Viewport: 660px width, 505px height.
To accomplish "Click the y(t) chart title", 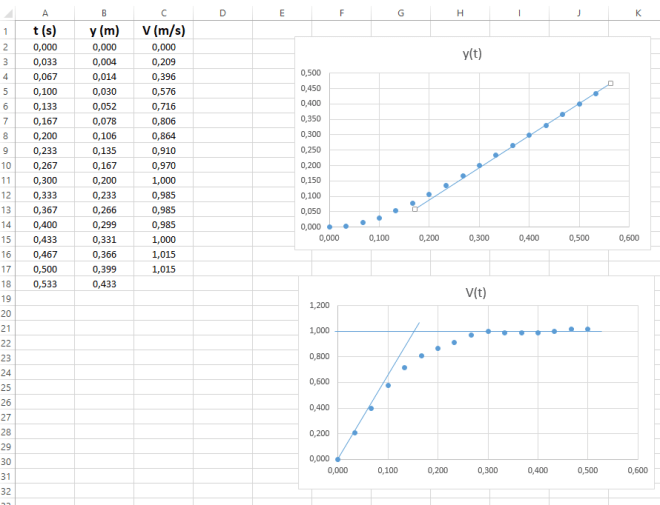I will (471, 54).
